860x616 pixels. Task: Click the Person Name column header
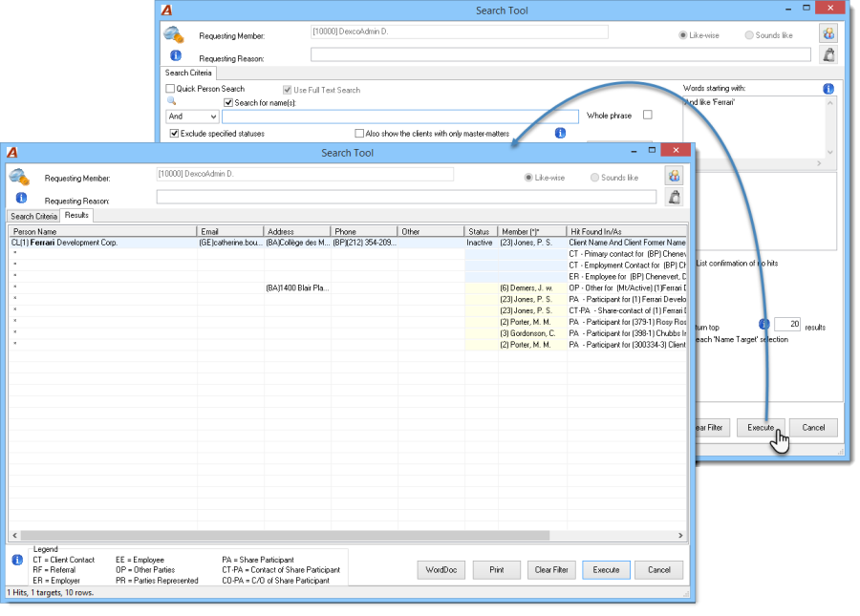[103, 231]
